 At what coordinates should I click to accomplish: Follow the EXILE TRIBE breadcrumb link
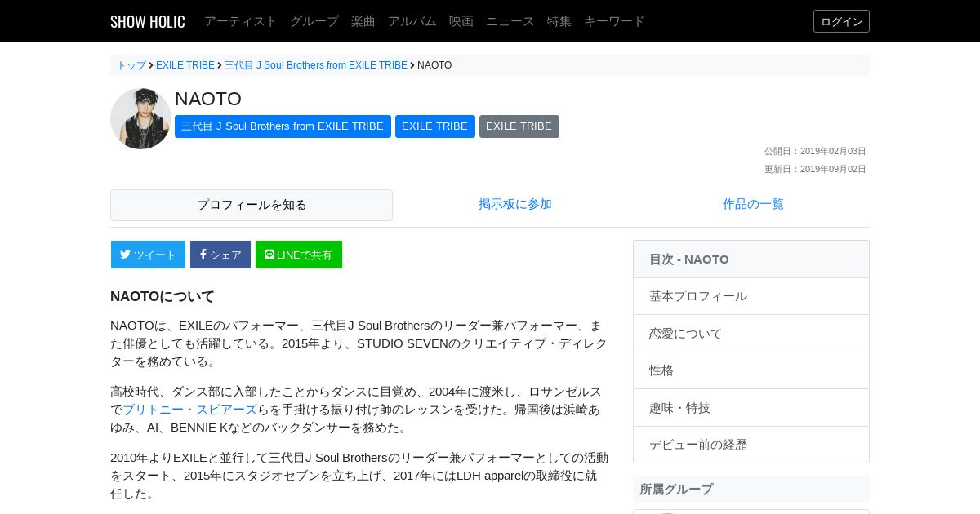point(185,65)
